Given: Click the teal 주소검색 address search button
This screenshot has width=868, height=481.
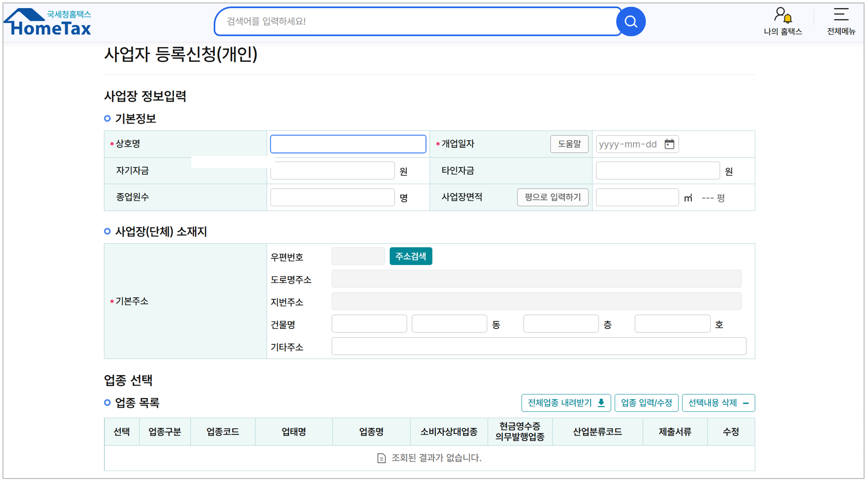Looking at the screenshot, I should pyautogui.click(x=411, y=256).
